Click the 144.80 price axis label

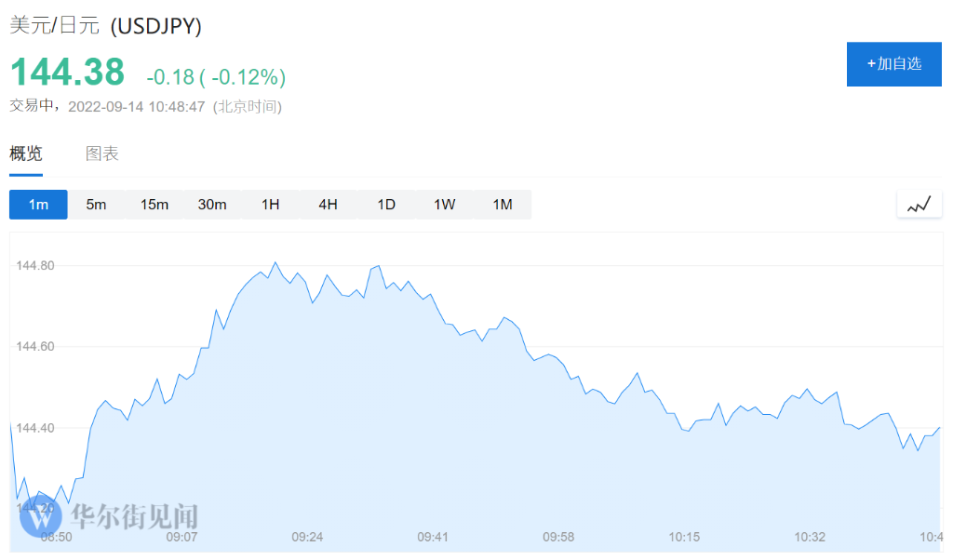(x=36, y=266)
